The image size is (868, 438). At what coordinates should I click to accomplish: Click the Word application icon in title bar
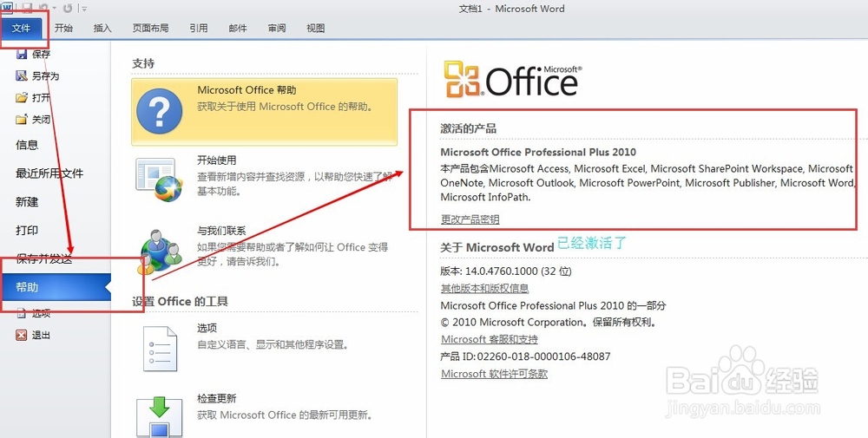coord(7,7)
